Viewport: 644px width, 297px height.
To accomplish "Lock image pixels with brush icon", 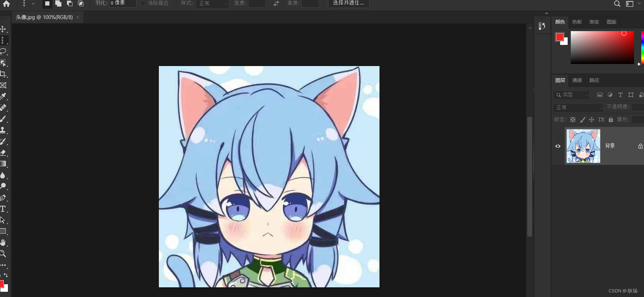I will point(583,120).
